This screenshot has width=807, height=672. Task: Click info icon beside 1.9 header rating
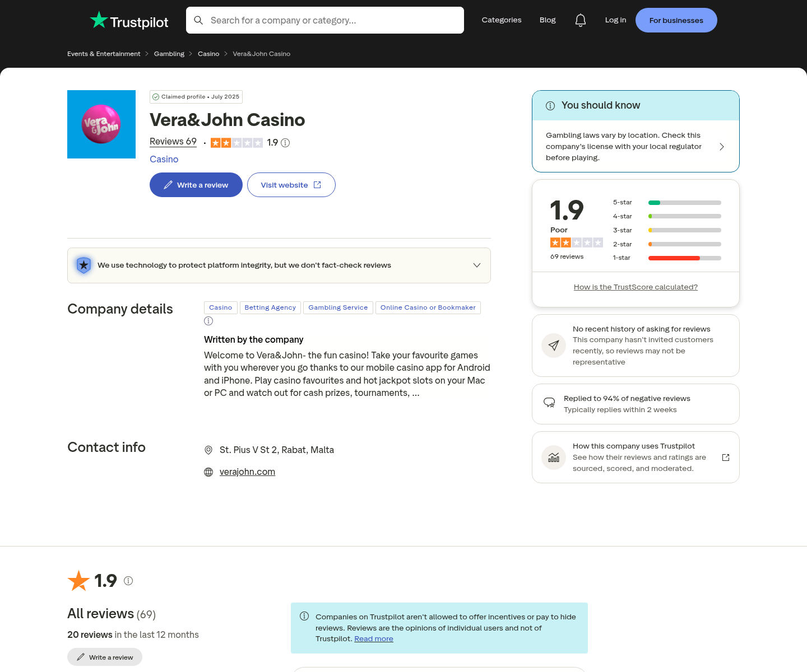coord(285,143)
